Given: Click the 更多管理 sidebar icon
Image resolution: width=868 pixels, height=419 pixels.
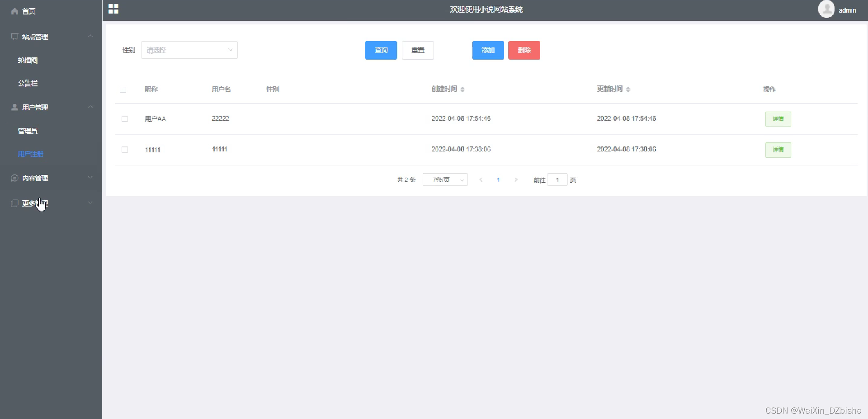Looking at the screenshot, I should [x=14, y=203].
